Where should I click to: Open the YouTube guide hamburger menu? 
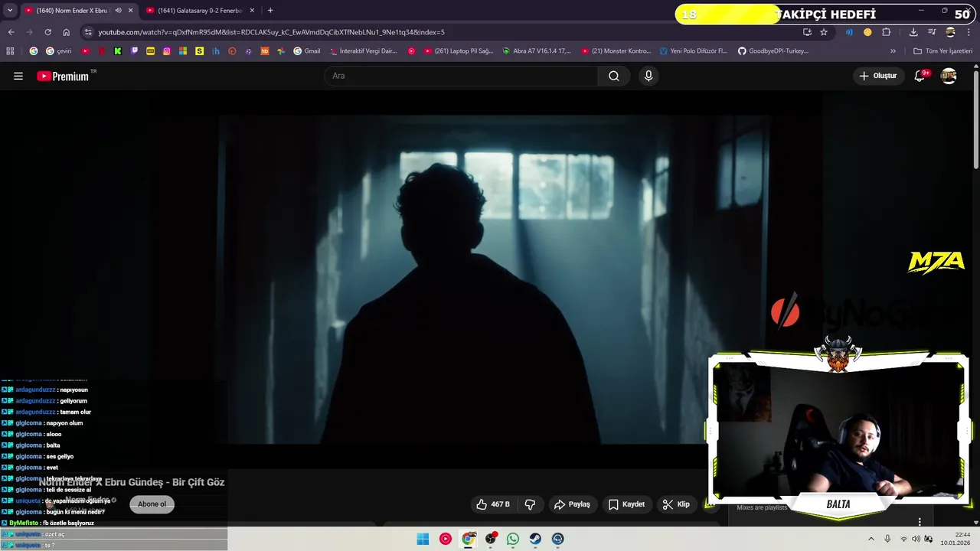[x=18, y=76]
